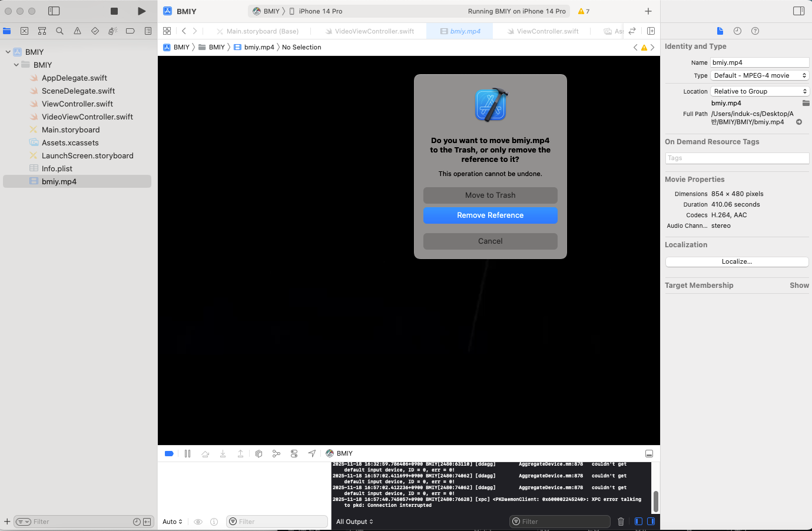Open the History inspector clock icon
Screen dimensions: 812x531
point(737,31)
